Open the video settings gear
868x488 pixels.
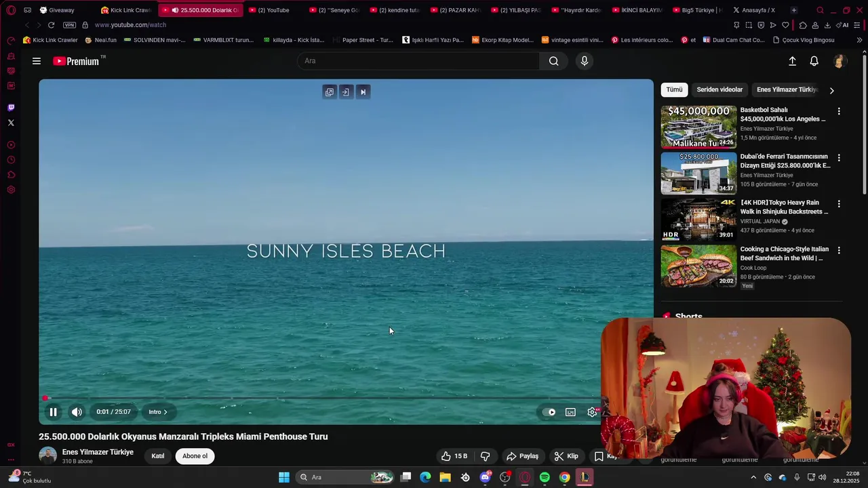point(592,412)
